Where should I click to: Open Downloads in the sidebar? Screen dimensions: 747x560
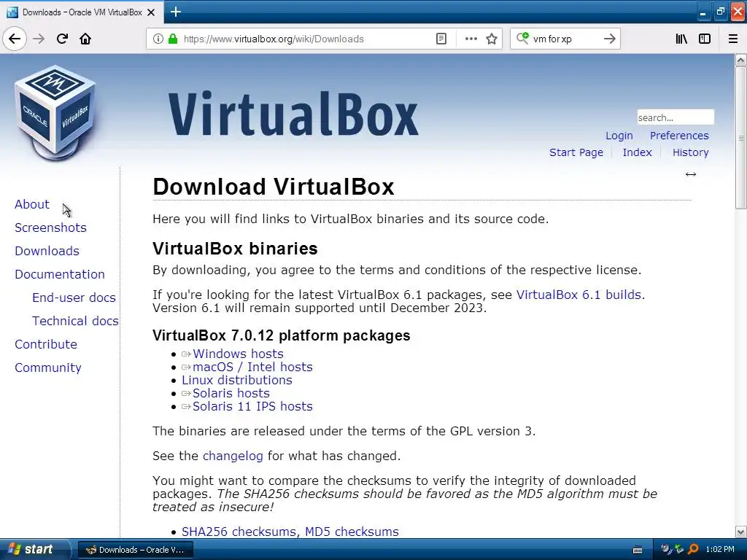point(47,251)
